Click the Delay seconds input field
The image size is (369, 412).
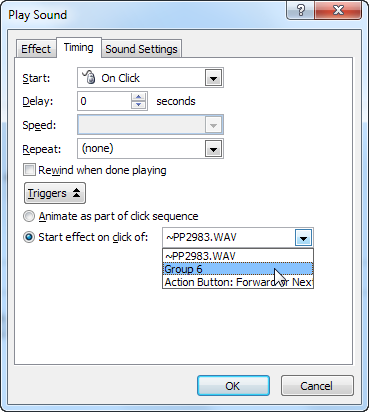(105, 101)
